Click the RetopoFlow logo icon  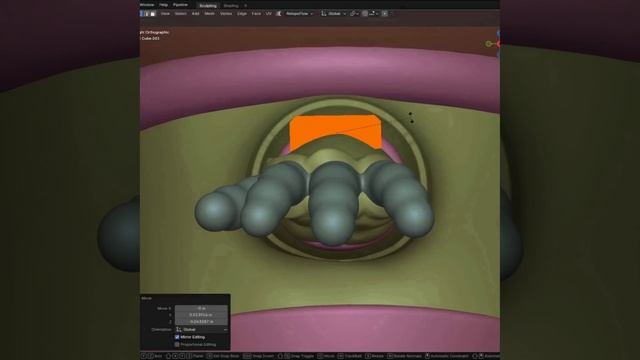click(278, 13)
